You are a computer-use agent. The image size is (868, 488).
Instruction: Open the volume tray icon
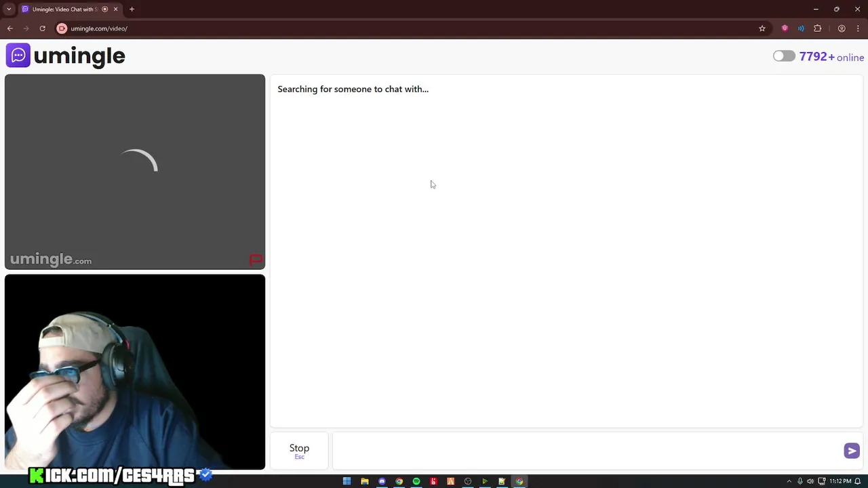click(x=810, y=481)
